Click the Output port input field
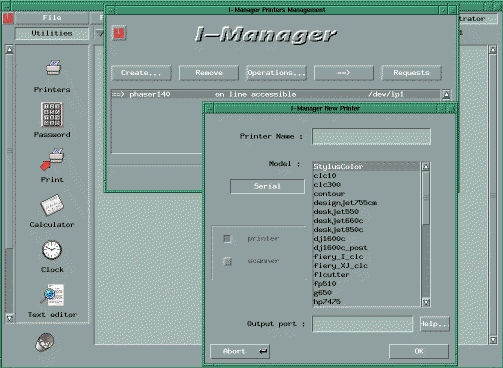This screenshot has width=503, height=368. tap(362, 324)
